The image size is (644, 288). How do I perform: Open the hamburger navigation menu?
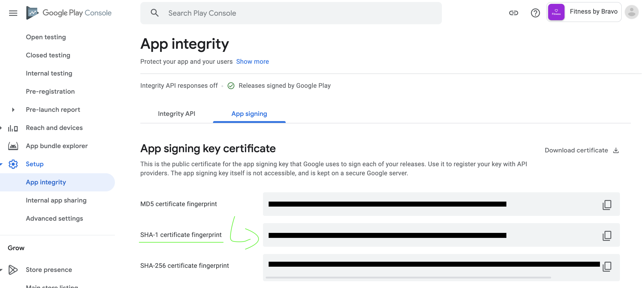[13, 13]
